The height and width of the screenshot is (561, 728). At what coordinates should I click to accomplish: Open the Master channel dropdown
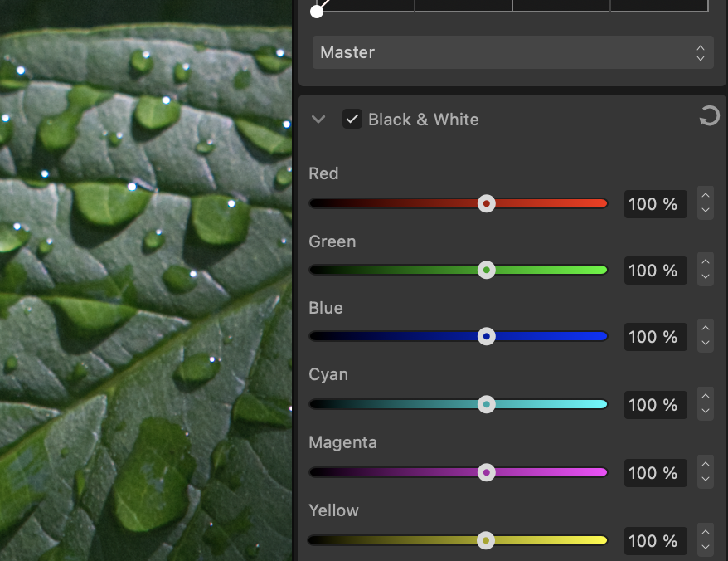tap(512, 52)
